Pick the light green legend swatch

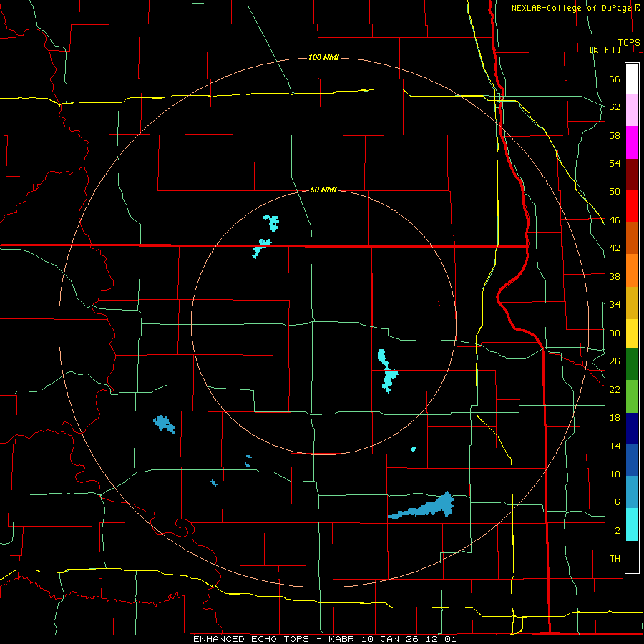click(x=632, y=396)
